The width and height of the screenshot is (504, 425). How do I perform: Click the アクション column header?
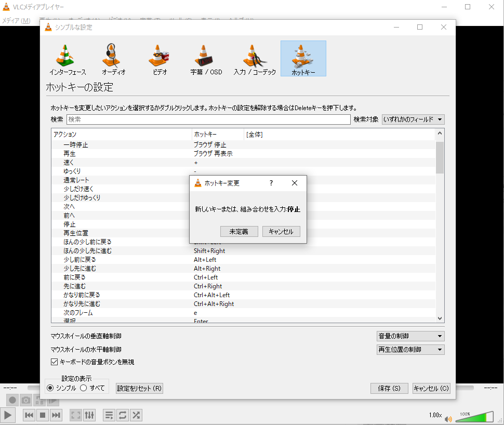[122, 135]
